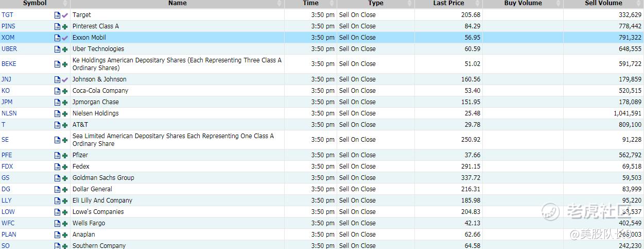This screenshot has width=644, height=249.
Task: Open the TGT symbol link
Action: coord(7,15)
